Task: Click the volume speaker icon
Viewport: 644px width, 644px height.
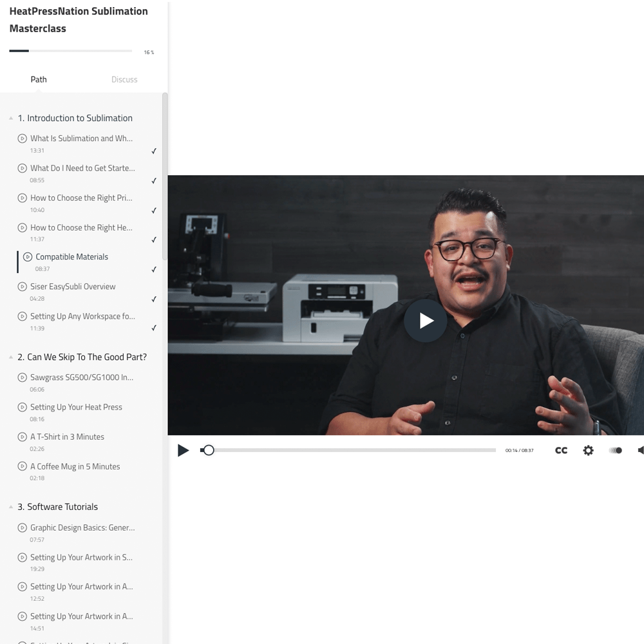Action: [x=640, y=450]
